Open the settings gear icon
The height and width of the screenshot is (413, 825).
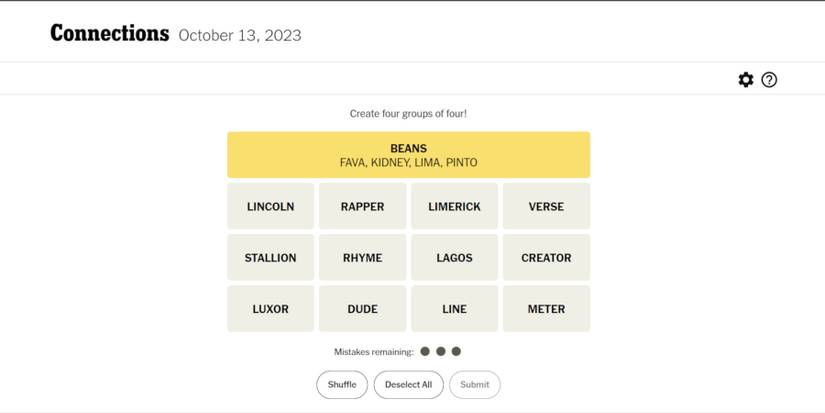746,80
